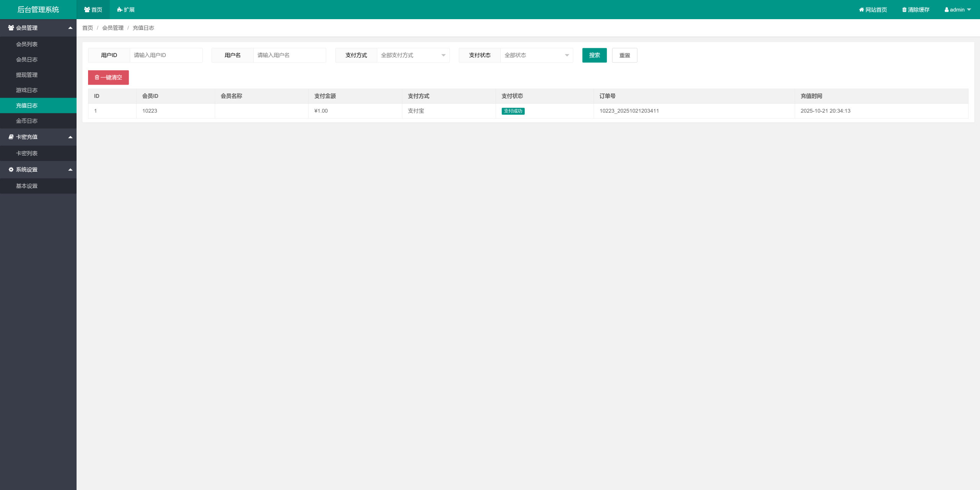Collapse the 会员管理 sidebar section arrow
Viewport: 980px width, 490px height.
[70, 28]
